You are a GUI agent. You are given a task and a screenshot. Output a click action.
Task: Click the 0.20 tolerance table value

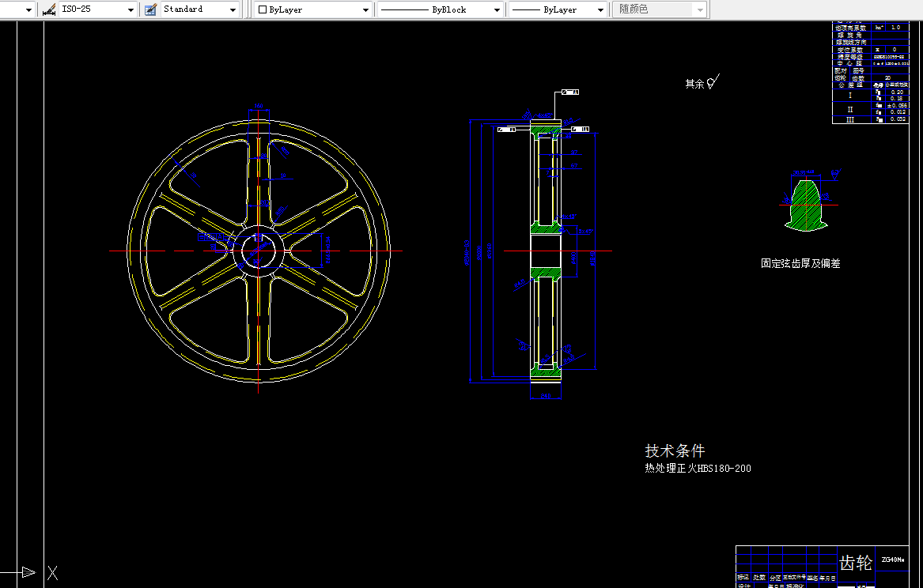[897, 92]
